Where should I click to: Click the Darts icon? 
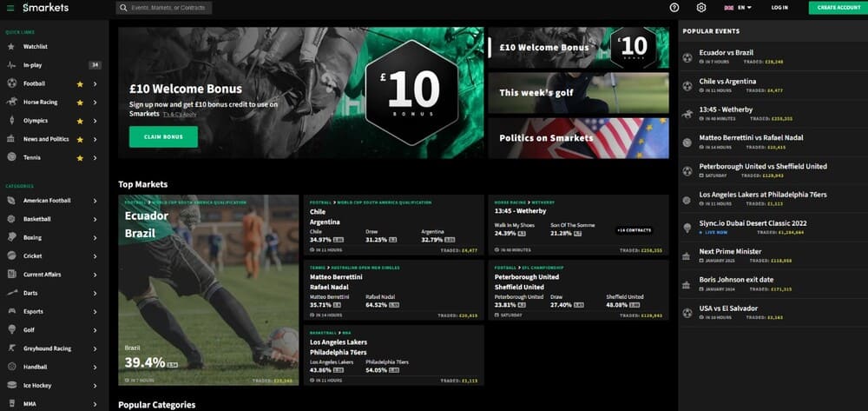pyautogui.click(x=11, y=293)
